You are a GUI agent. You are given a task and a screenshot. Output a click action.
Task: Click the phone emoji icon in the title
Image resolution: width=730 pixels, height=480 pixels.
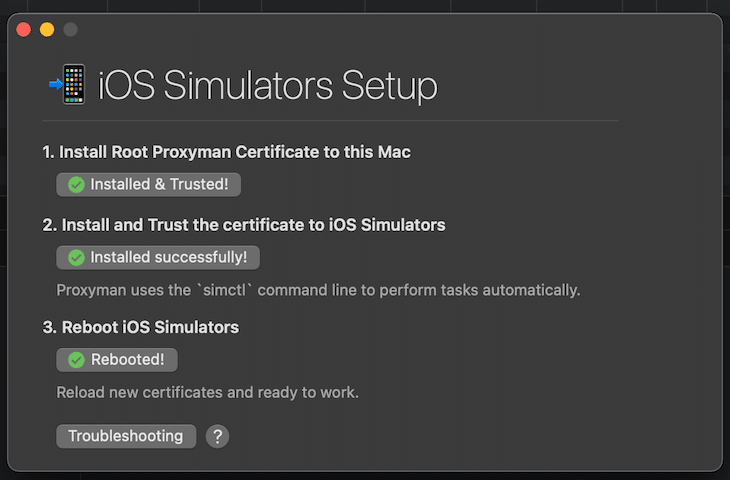click(x=68, y=86)
